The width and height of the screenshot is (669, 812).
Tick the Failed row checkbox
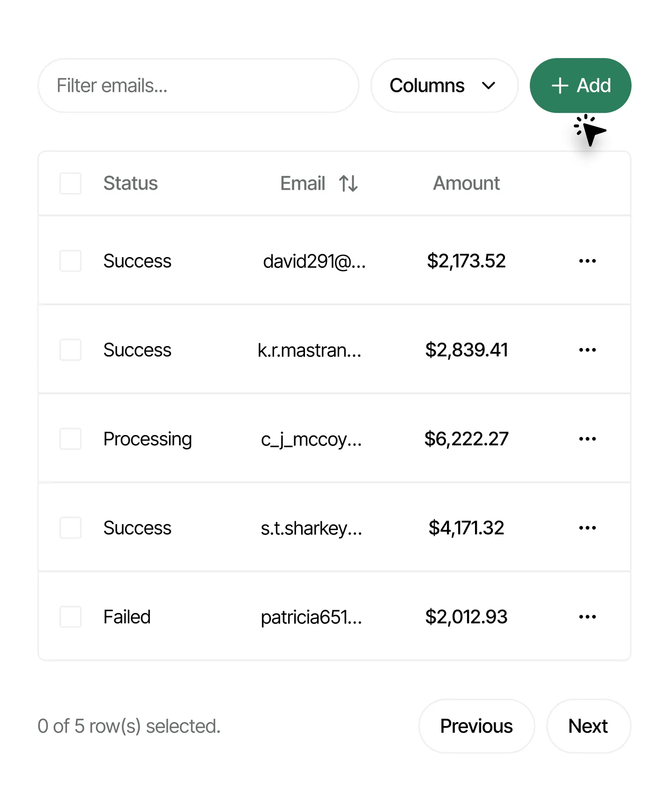70,617
